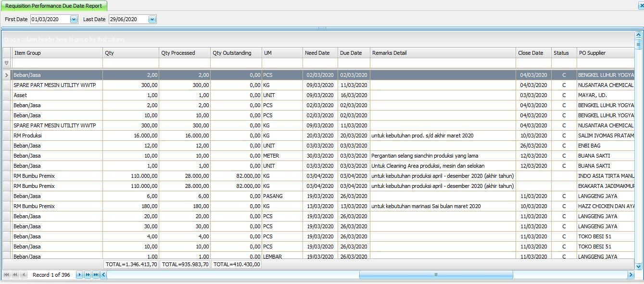644x284 pixels.
Task: Click the Remarks Detail column header
Action: (443, 53)
